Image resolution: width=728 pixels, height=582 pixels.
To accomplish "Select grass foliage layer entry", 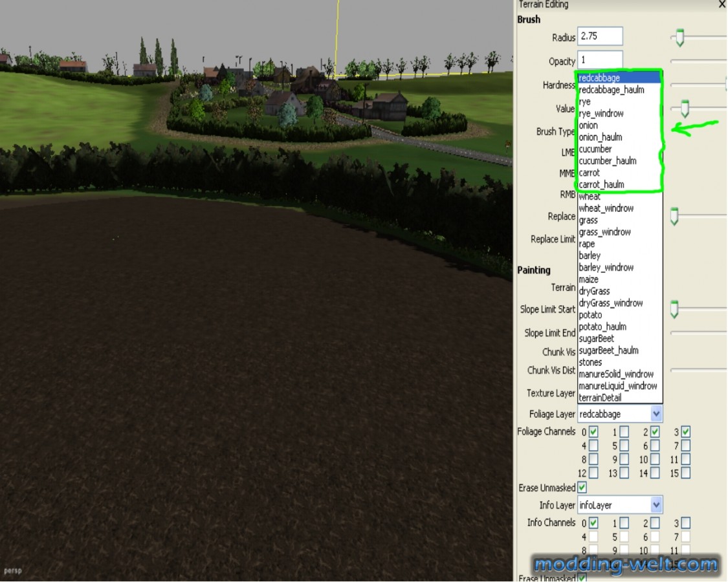I will 620,220.
